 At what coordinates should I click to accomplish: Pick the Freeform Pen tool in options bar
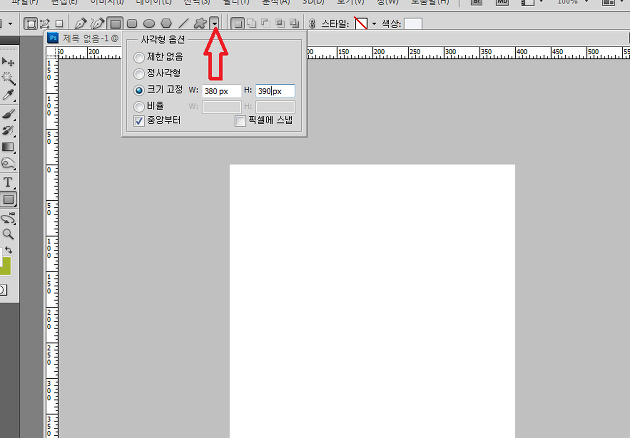(x=98, y=24)
